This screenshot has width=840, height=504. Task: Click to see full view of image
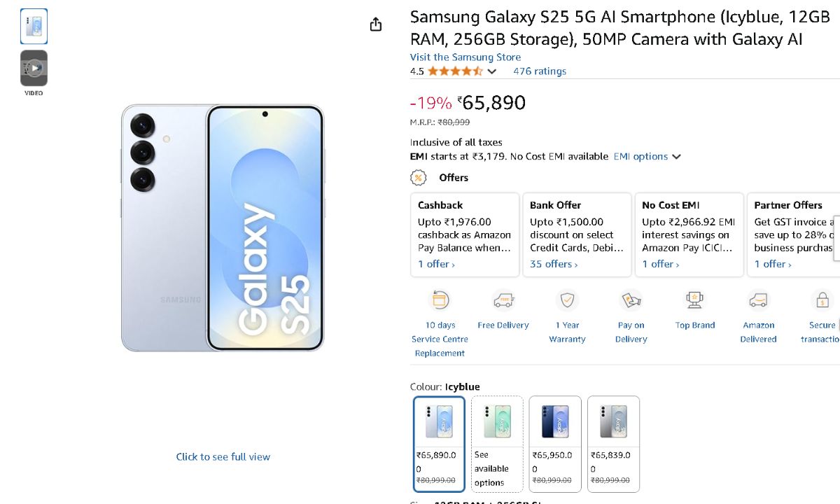223,456
